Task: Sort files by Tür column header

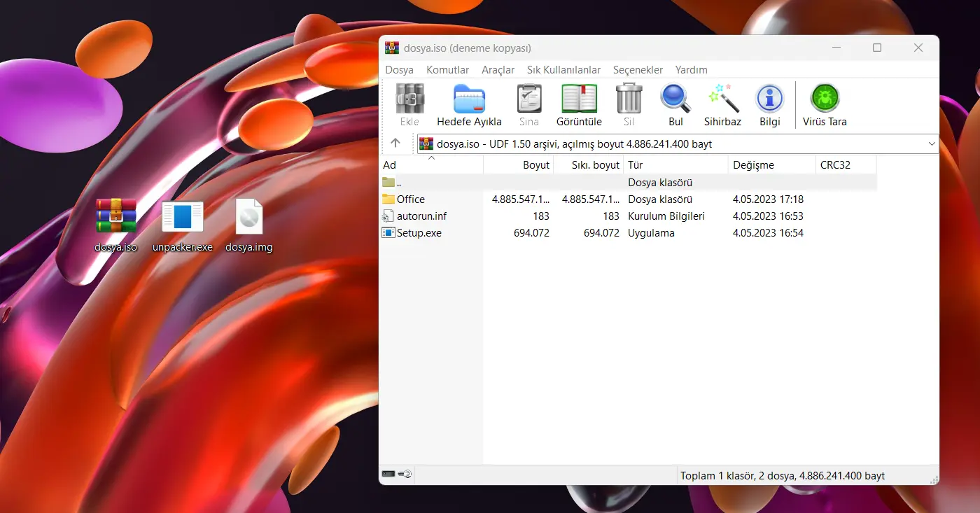Action: pos(676,165)
